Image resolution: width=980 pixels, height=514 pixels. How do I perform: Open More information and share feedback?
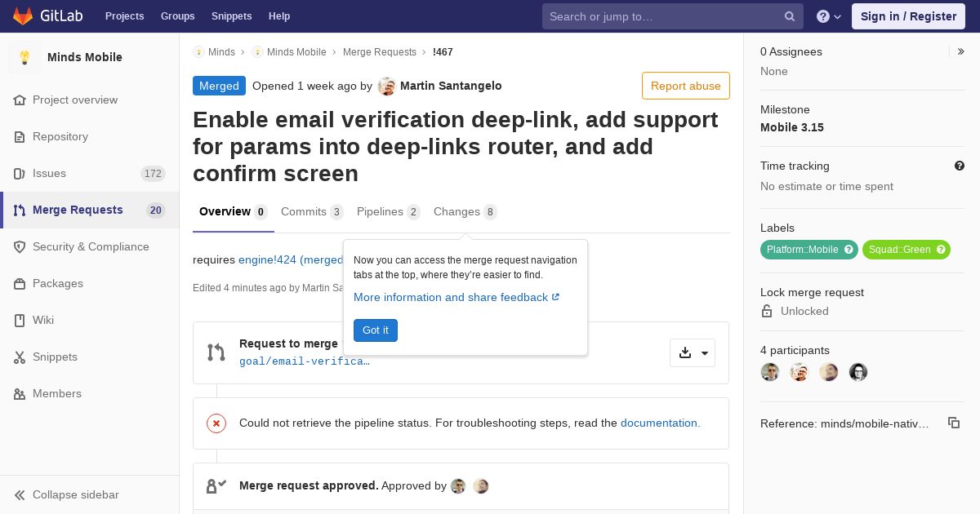[x=457, y=297]
